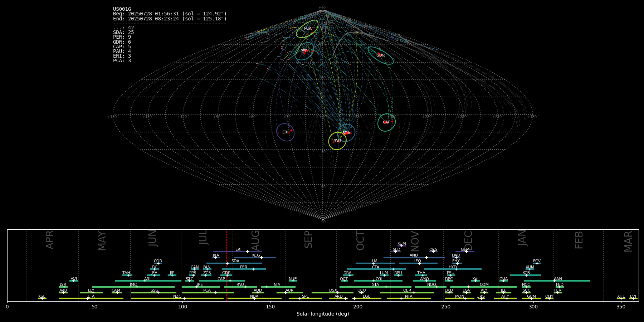Click the 'PER: 9' count entry

(x=122, y=37)
